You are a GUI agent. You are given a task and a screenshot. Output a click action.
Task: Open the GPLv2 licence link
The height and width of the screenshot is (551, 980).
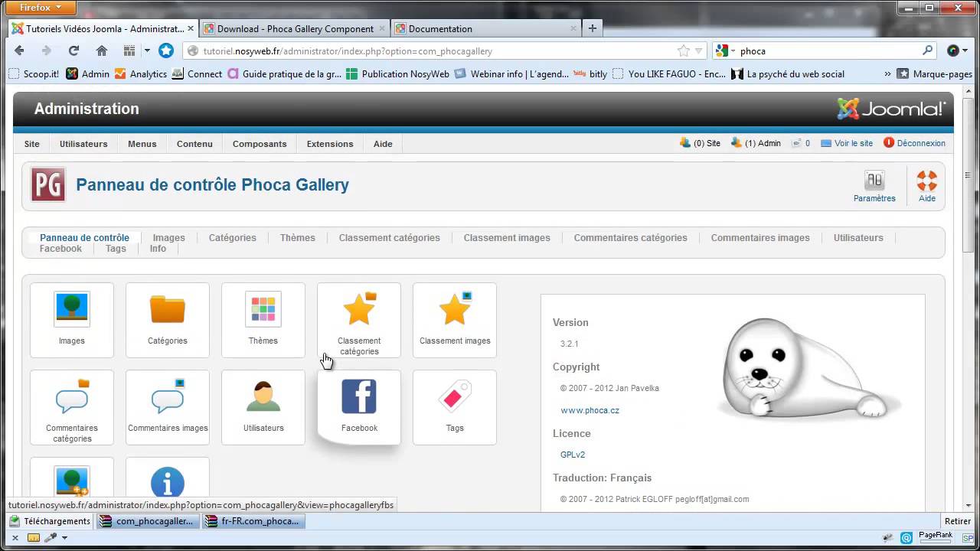click(573, 455)
